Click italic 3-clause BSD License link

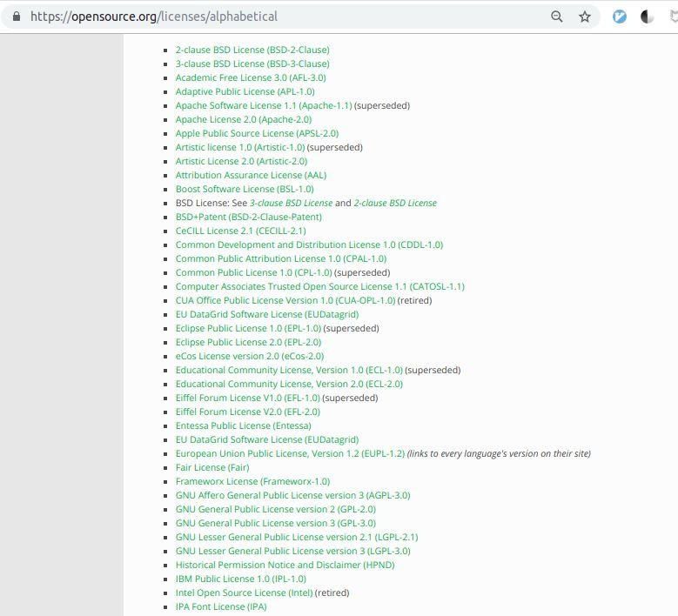pos(291,204)
